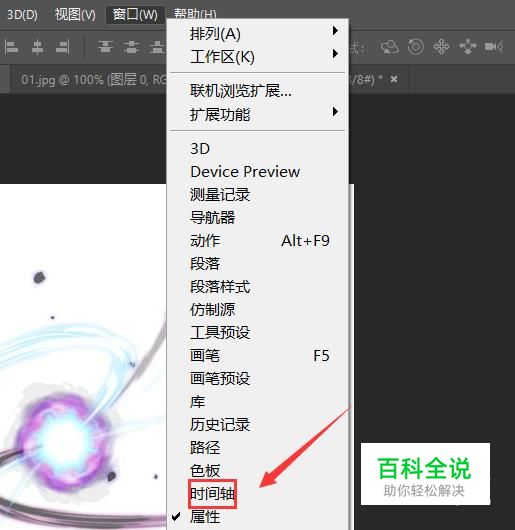
Task: Open 色板 panel
Action: (x=259, y=471)
